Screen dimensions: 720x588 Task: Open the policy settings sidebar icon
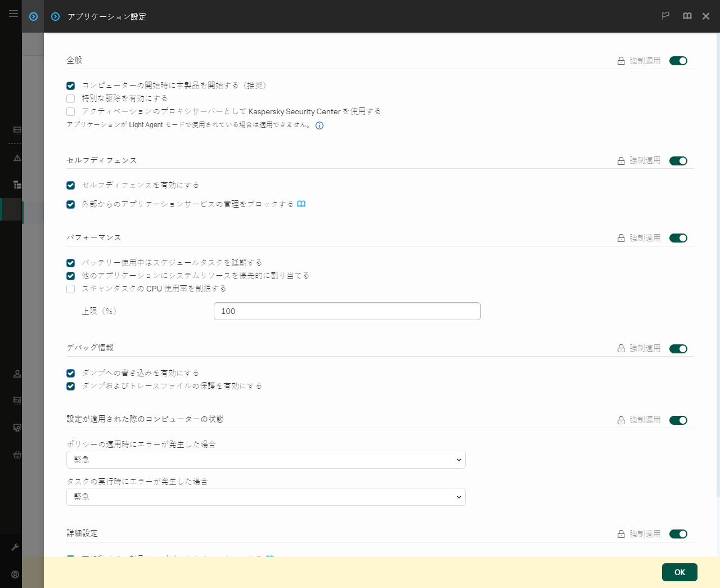(16, 401)
